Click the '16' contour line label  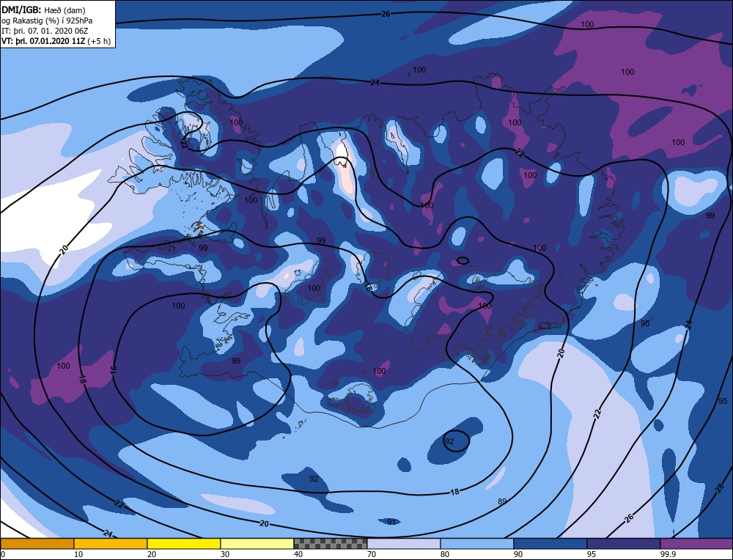[x=114, y=371]
